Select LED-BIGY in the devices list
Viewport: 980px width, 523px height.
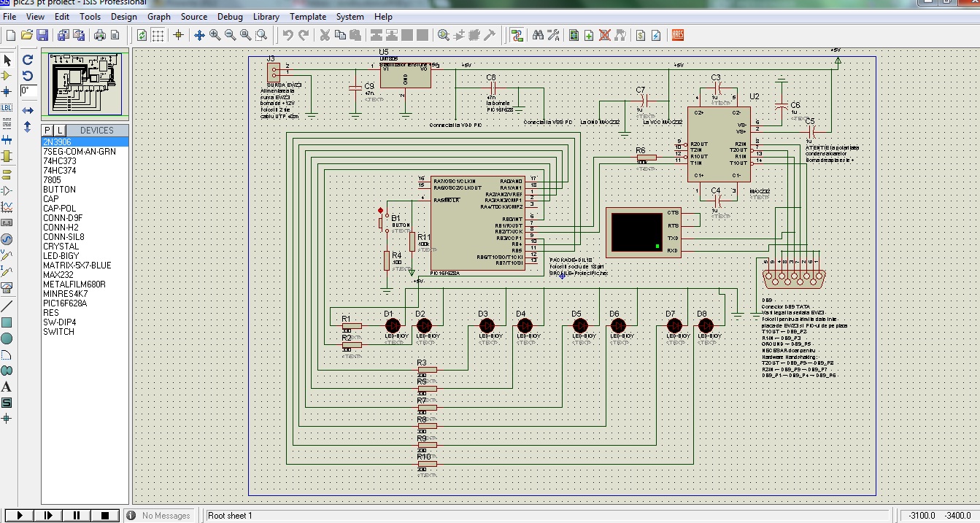point(85,256)
